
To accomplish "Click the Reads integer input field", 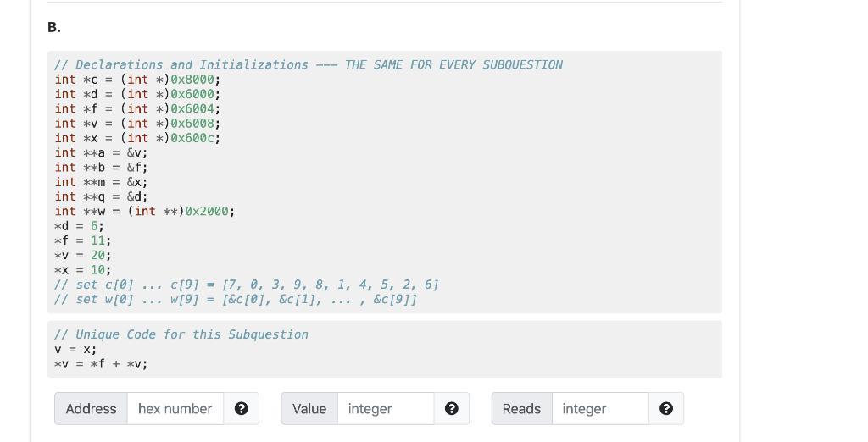I will coord(600,409).
